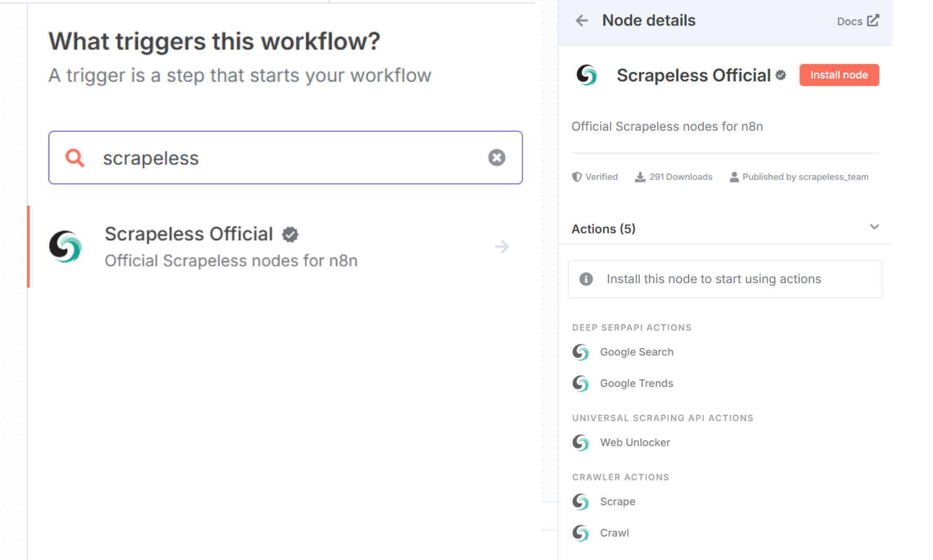
Task: Collapse the Actions (5) section chevron
Action: [x=874, y=227]
